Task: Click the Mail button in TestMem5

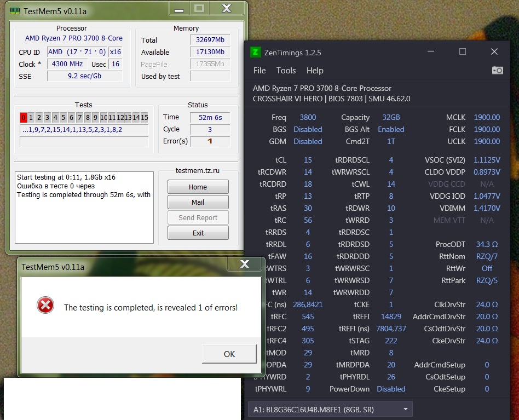Action: click(198, 202)
